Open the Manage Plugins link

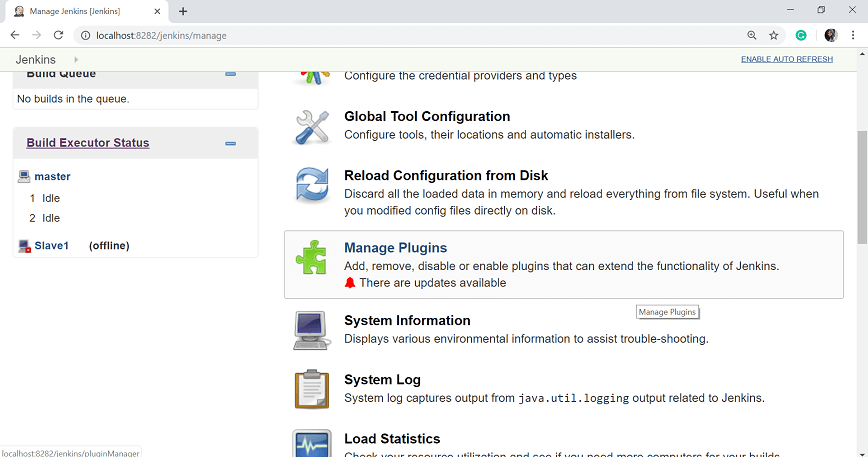[395, 248]
